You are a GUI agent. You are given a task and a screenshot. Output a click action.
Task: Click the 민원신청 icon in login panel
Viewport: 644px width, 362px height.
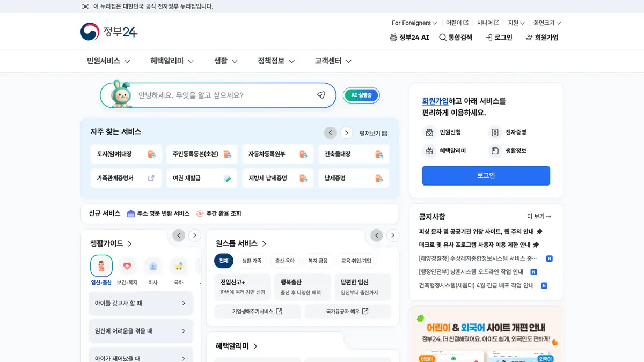tap(429, 132)
